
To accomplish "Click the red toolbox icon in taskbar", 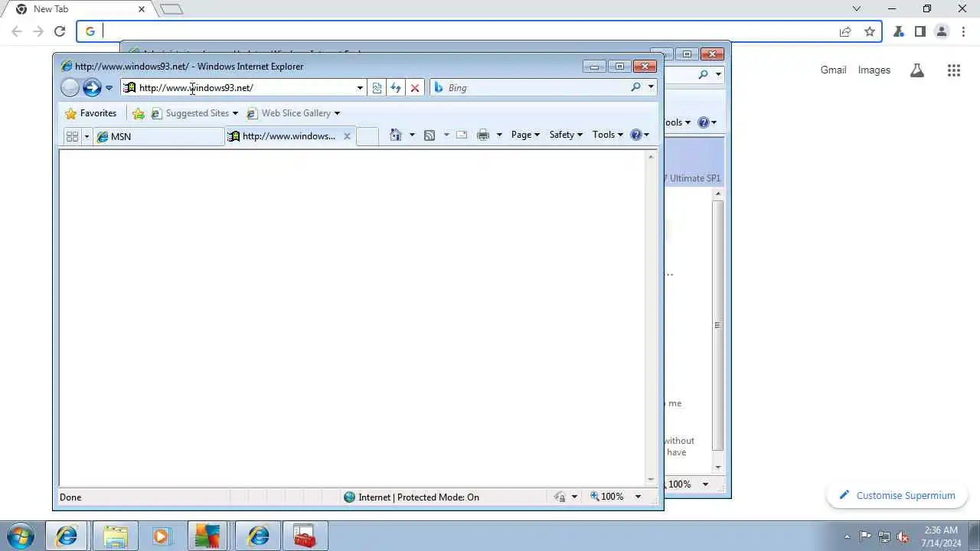I will click(305, 536).
